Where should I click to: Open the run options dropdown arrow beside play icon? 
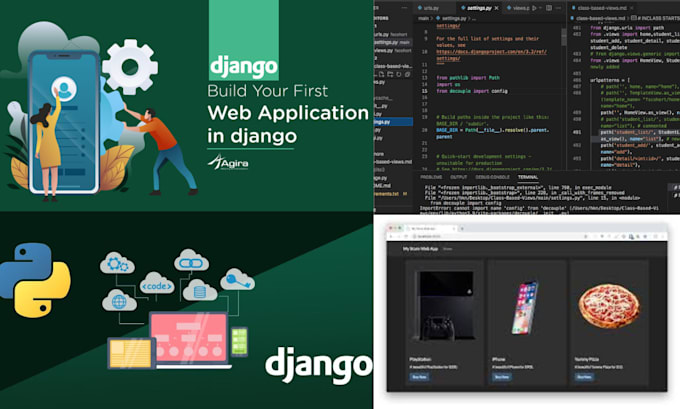pos(540,8)
